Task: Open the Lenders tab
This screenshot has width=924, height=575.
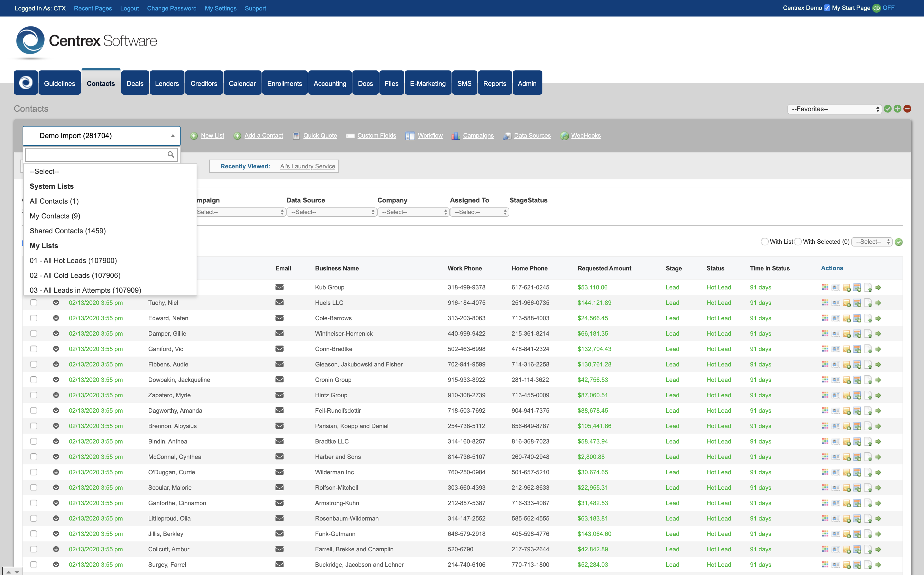Action: 167,83
